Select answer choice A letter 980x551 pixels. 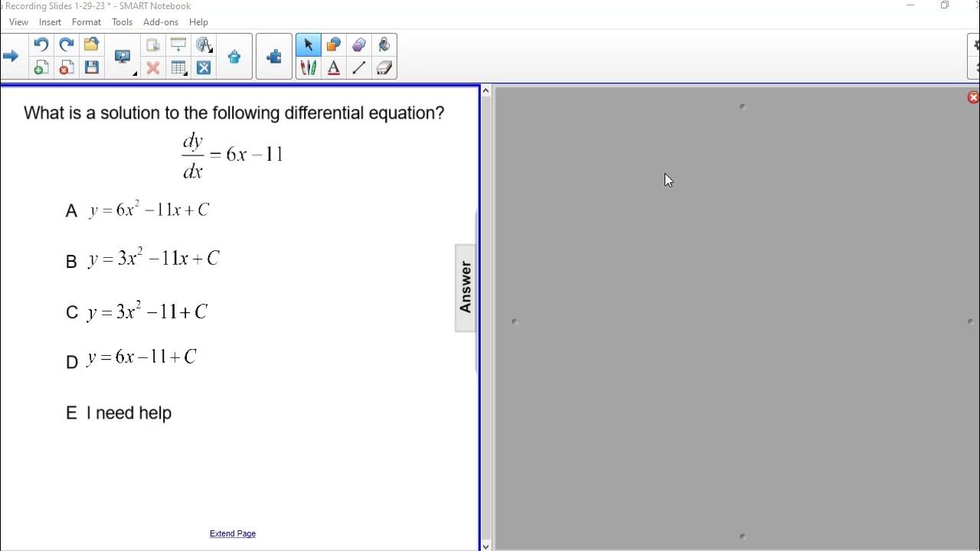(71, 211)
